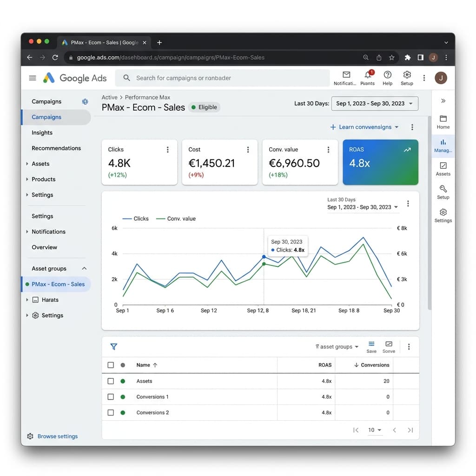Screen dimensions: 476x476
Task: Expand the Products sidebar item
Action: [27, 179]
